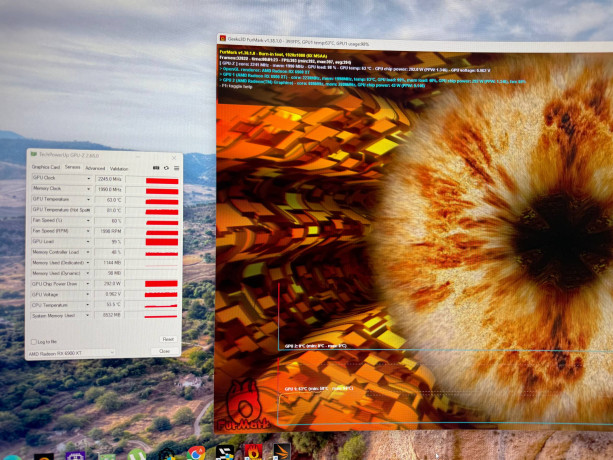Click the GPU Load red graph bar
This screenshot has height=460, width=613.
[x=161, y=241]
